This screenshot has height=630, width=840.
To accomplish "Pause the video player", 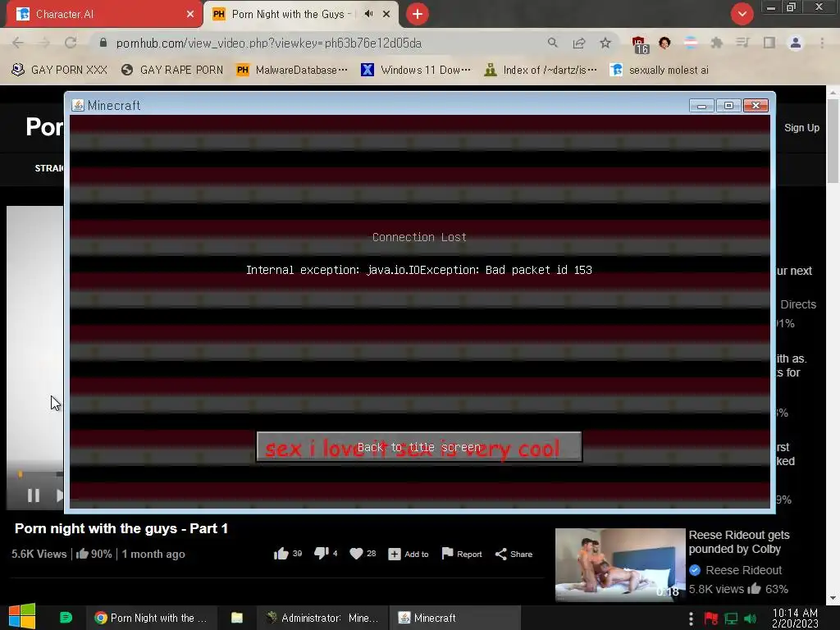I will point(33,495).
